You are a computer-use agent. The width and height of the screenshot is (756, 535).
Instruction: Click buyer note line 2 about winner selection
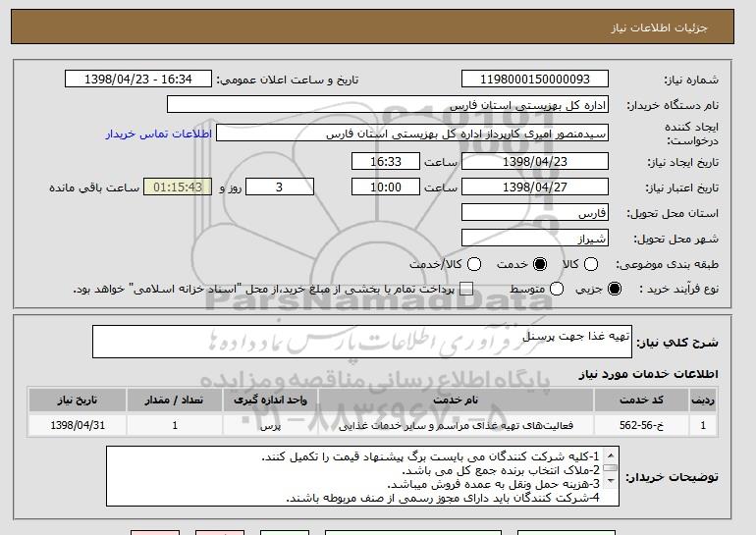click(x=501, y=470)
